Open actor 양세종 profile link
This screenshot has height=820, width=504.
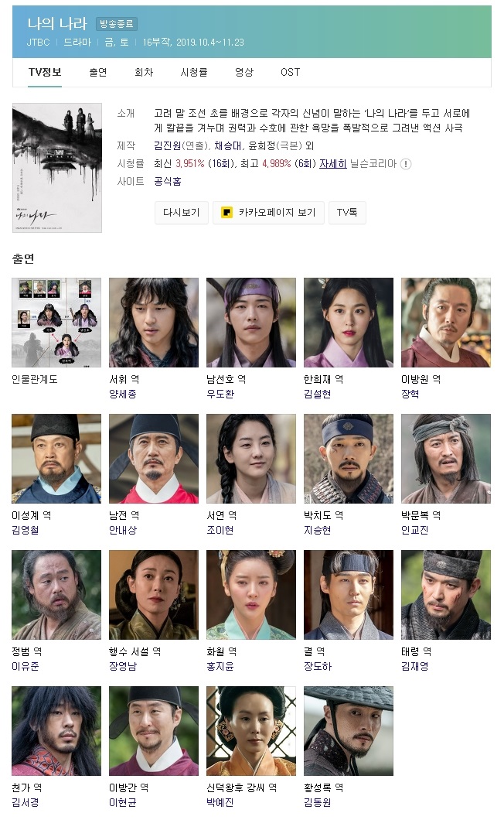123,394
